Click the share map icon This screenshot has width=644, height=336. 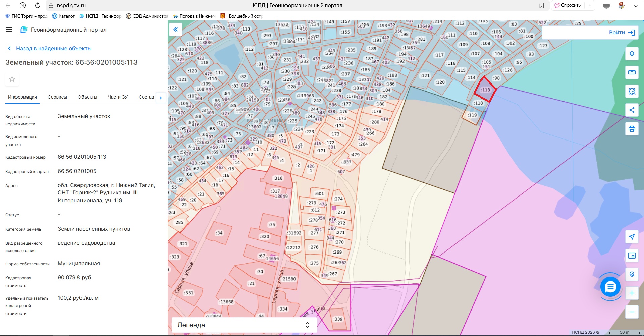coord(632,110)
